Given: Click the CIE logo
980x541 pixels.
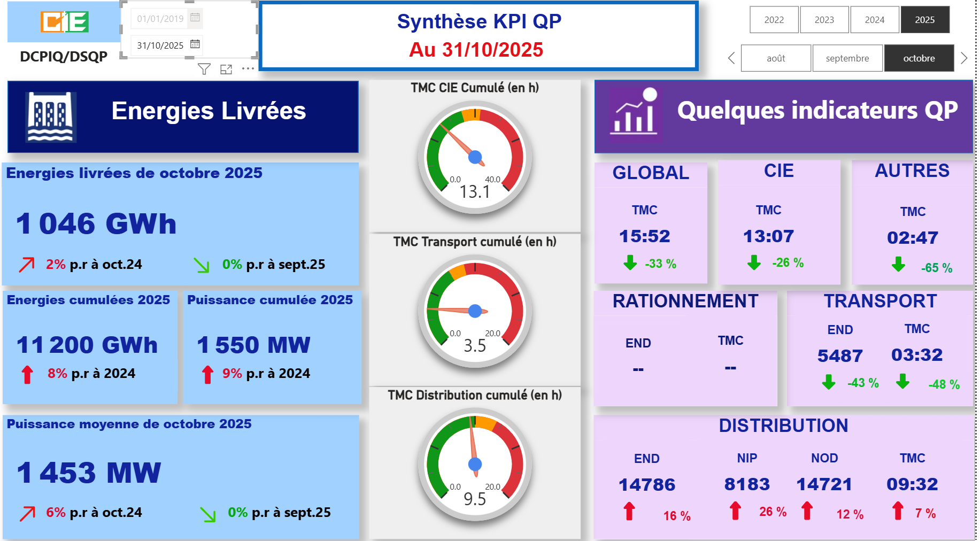Looking at the screenshot, I should 63,22.
